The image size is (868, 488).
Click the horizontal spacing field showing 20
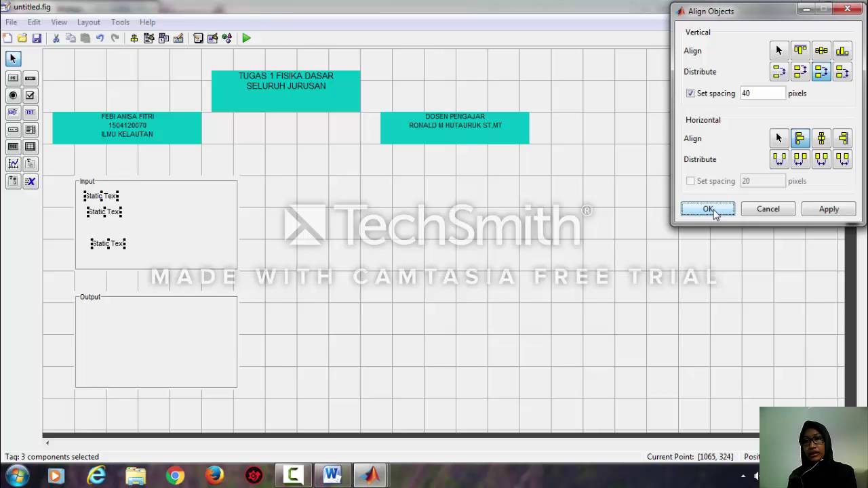(762, 181)
